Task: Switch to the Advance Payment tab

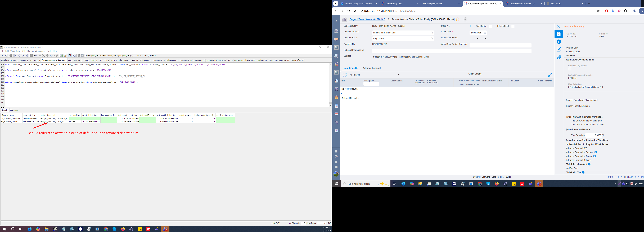Action: [x=372, y=68]
